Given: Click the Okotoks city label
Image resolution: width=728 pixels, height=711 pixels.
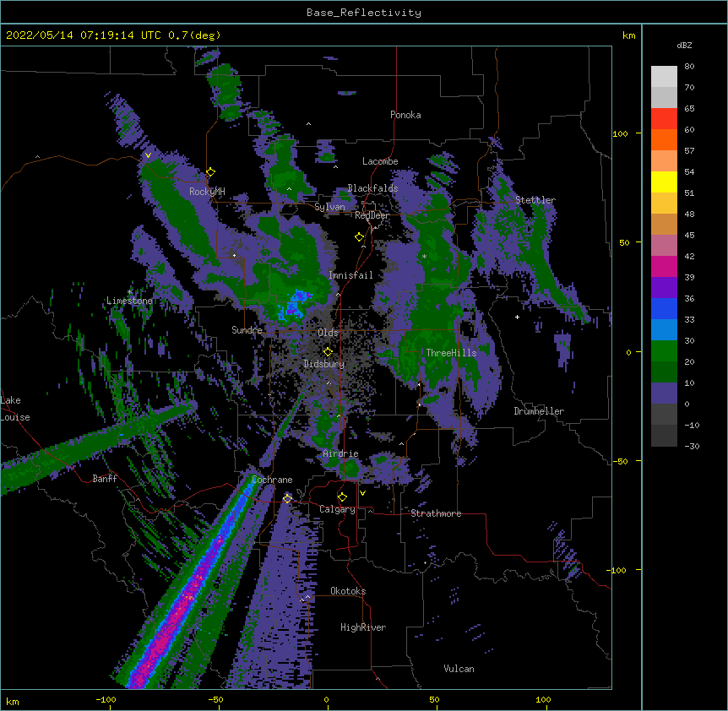Looking at the screenshot, I should (348, 591).
